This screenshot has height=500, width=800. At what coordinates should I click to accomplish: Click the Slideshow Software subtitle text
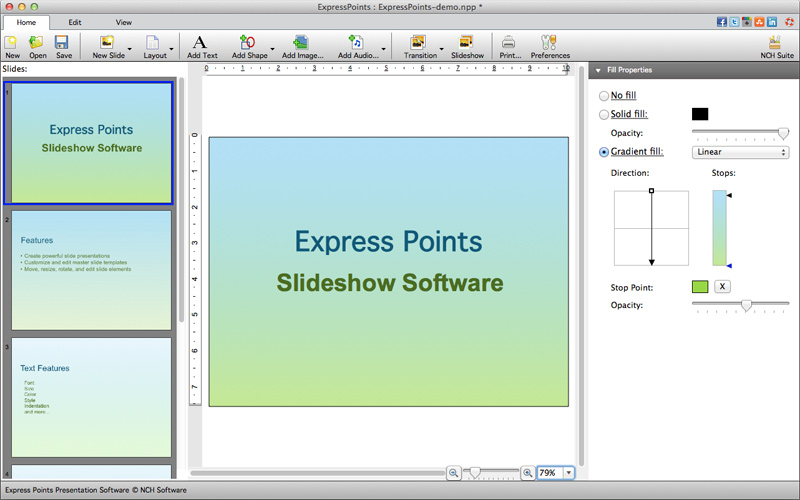click(390, 283)
